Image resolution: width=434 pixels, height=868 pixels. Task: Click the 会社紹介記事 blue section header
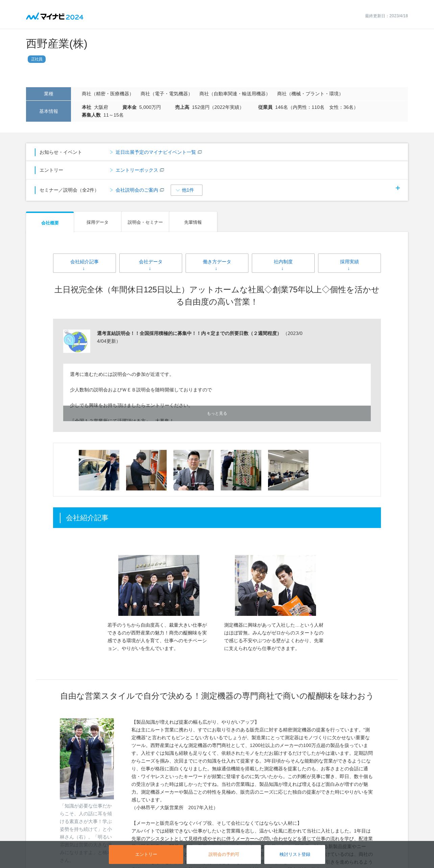[217, 517]
